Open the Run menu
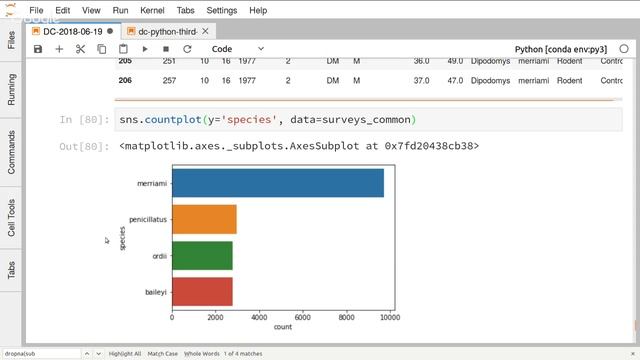640x360 pixels. [x=120, y=11]
